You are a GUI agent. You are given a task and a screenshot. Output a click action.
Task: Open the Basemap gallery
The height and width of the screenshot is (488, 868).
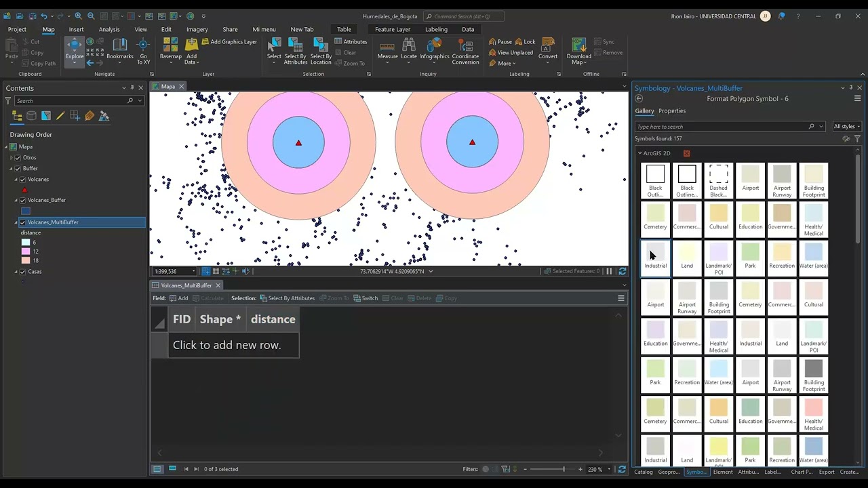[170, 49]
